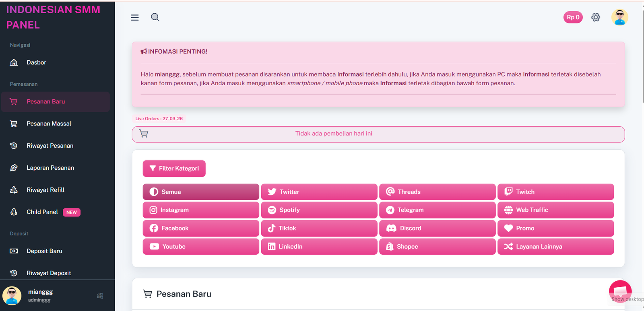Expand the Child Panel sidebar item
Screen dimensions: 644x311
click(42, 212)
